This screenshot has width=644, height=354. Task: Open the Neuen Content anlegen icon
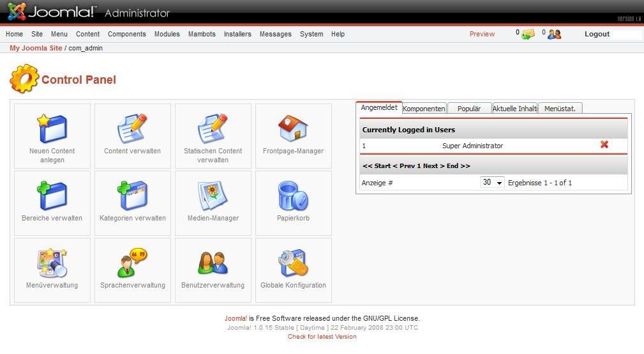click(52, 128)
